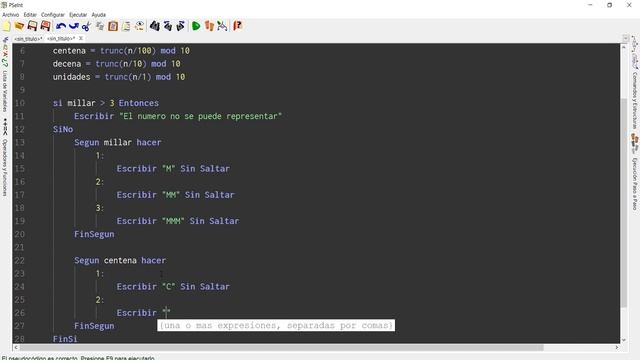
Task: Click the line 'Escribir "MMM" Sin Saltar'
Action: [178, 221]
